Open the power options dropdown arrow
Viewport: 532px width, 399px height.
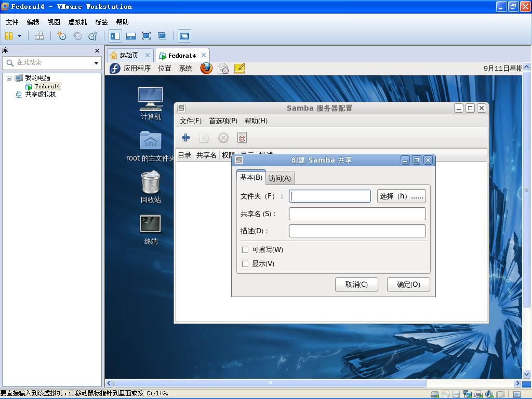point(19,36)
